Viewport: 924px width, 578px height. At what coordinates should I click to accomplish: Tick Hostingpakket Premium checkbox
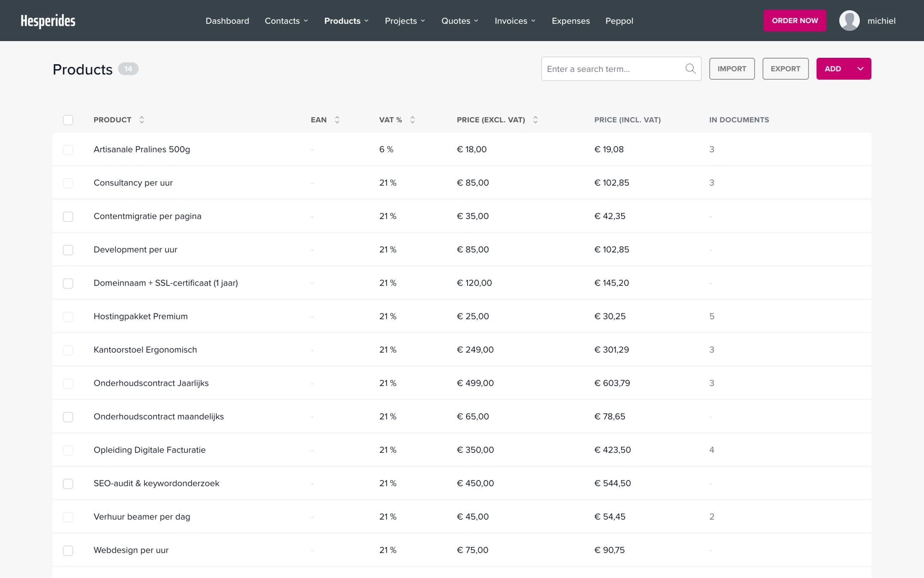click(68, 316)
